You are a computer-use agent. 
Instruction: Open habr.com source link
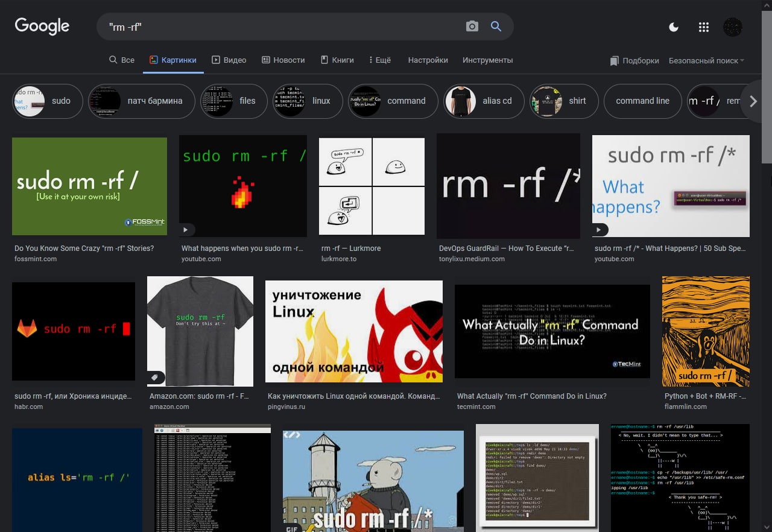pos(29,407)
